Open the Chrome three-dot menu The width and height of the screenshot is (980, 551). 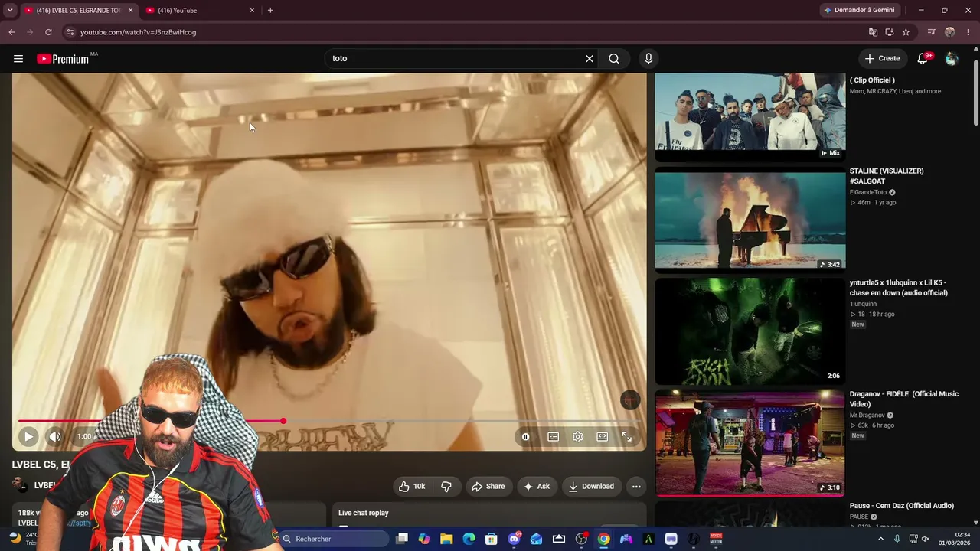pyautogui.click(x=969, y=32)
